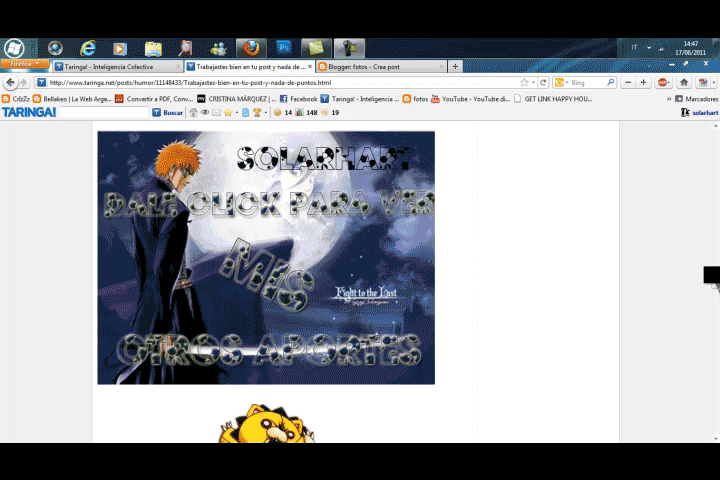This screenshot has height=480, width=720.
Task: Click the IT language indicator in tray
Action: (x=634, y=47)
